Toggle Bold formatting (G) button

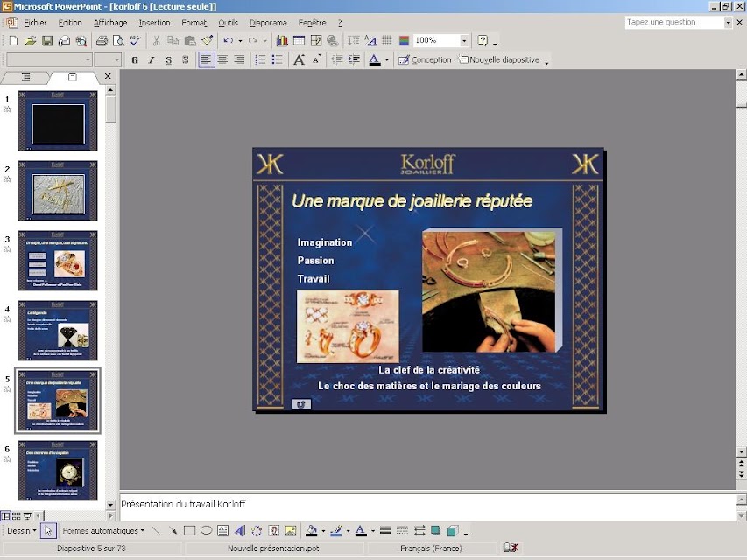point(135,60)
